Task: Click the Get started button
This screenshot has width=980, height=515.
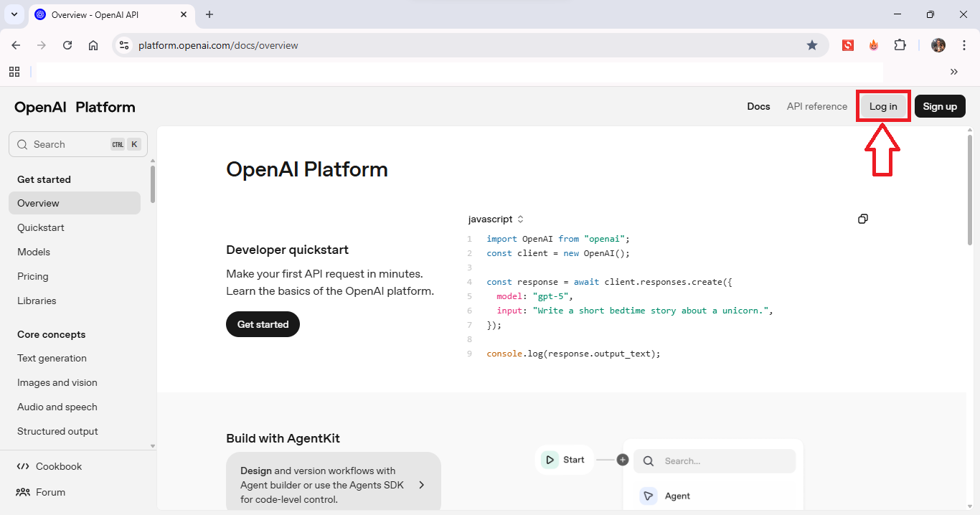Action: 263,324
